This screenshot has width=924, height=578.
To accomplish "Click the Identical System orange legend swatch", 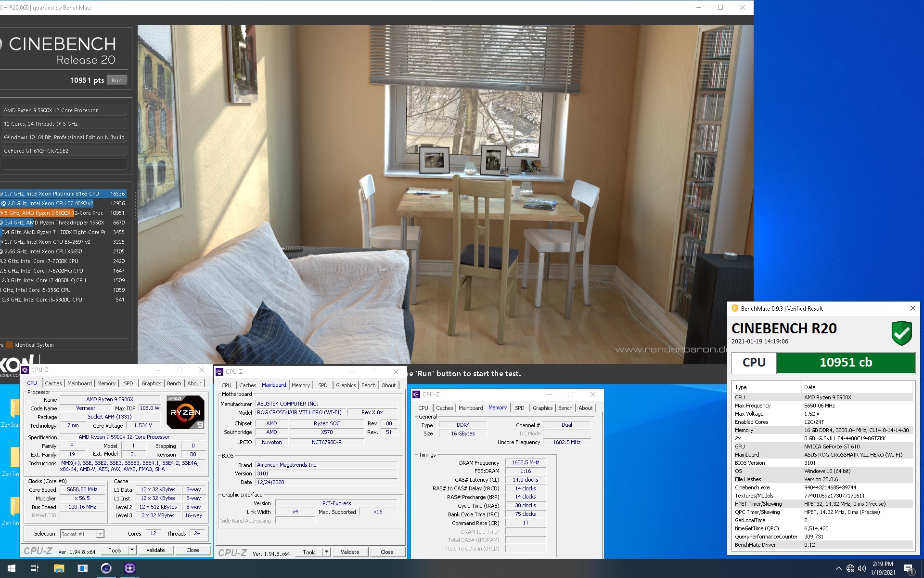I will point(9,345).
